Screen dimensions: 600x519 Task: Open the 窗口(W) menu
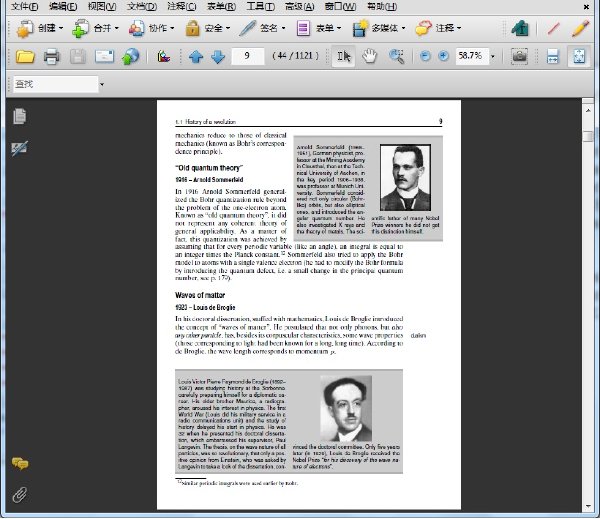point(340,7)
